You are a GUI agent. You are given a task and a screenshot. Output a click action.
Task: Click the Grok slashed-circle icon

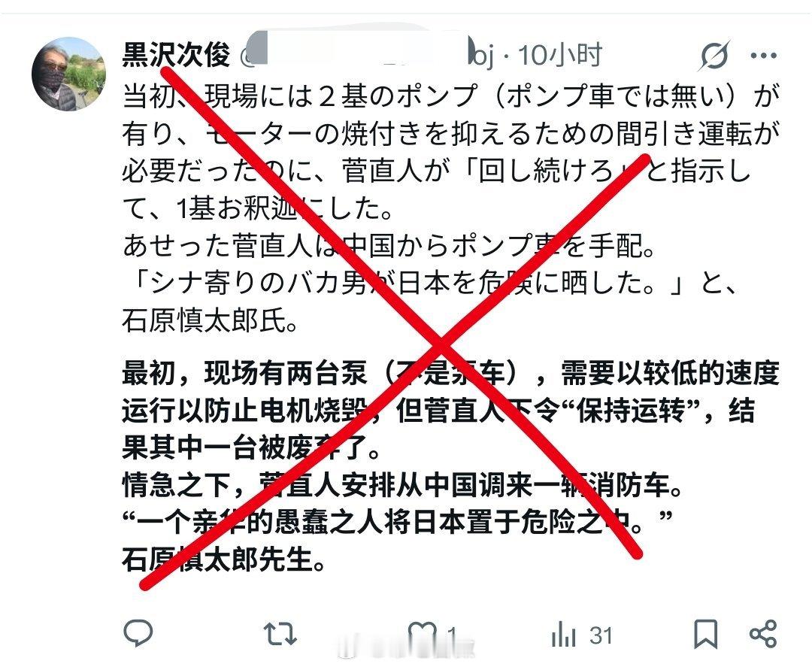point(714,55)
